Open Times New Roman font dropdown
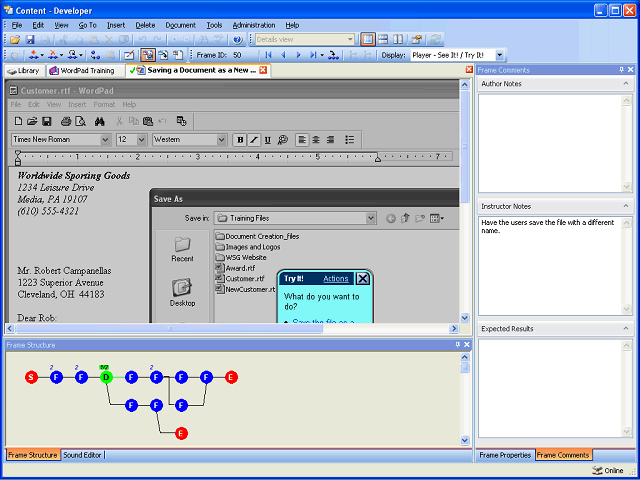This screenshot has height=480, width=640. (105, 140)
